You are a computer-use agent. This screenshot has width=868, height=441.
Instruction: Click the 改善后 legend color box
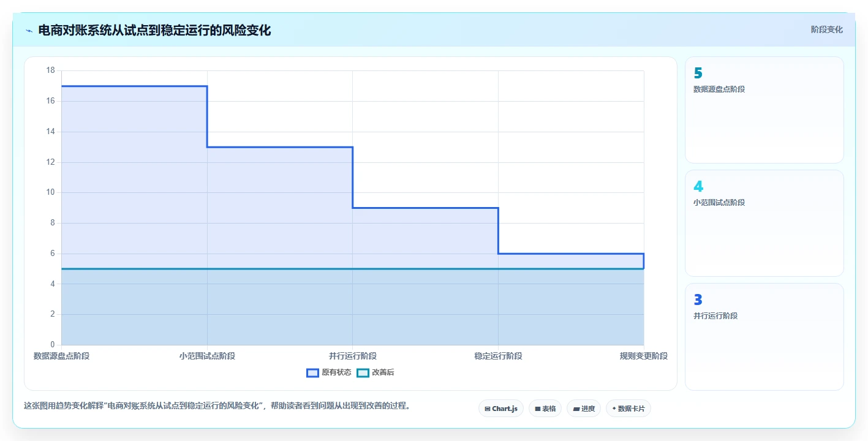pyautogui.click(x=363, y=372)
